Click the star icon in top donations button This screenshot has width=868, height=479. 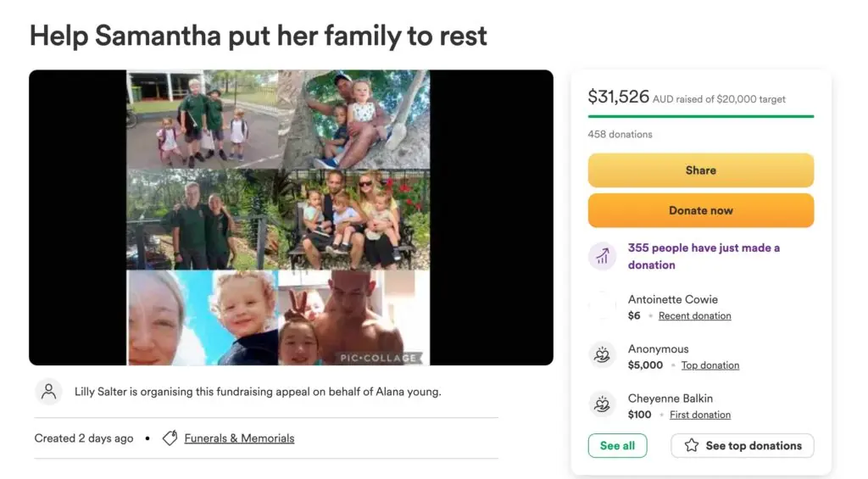click(x=692, y=446)
